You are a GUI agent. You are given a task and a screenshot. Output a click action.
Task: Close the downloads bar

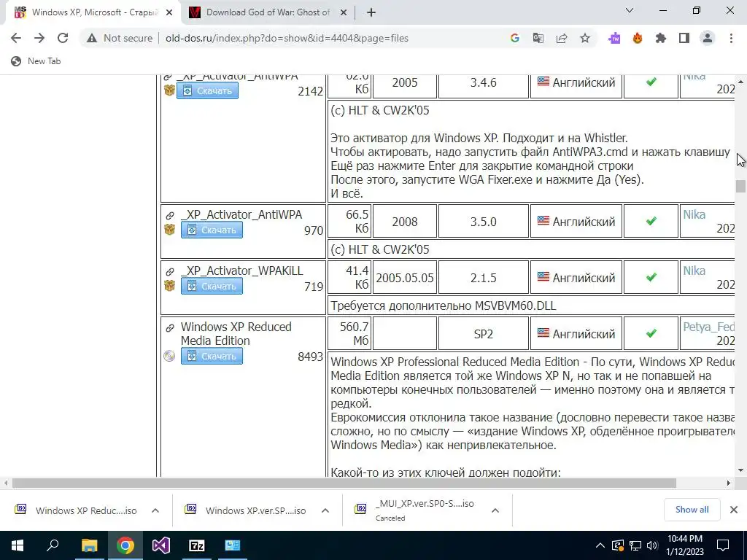click(x=734, y=510)
